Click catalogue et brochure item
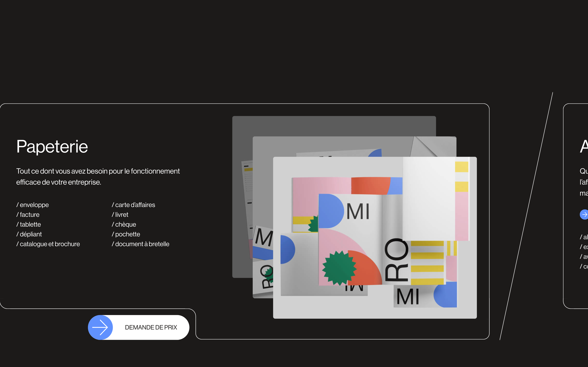This screenshot has width=588, height=367. 48,244
